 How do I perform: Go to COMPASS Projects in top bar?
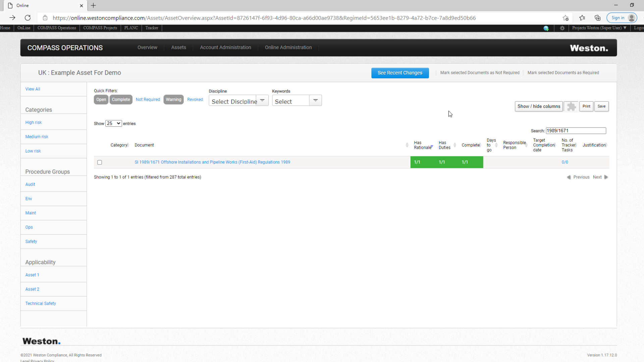pyautogui.click(x=100, y=28)
